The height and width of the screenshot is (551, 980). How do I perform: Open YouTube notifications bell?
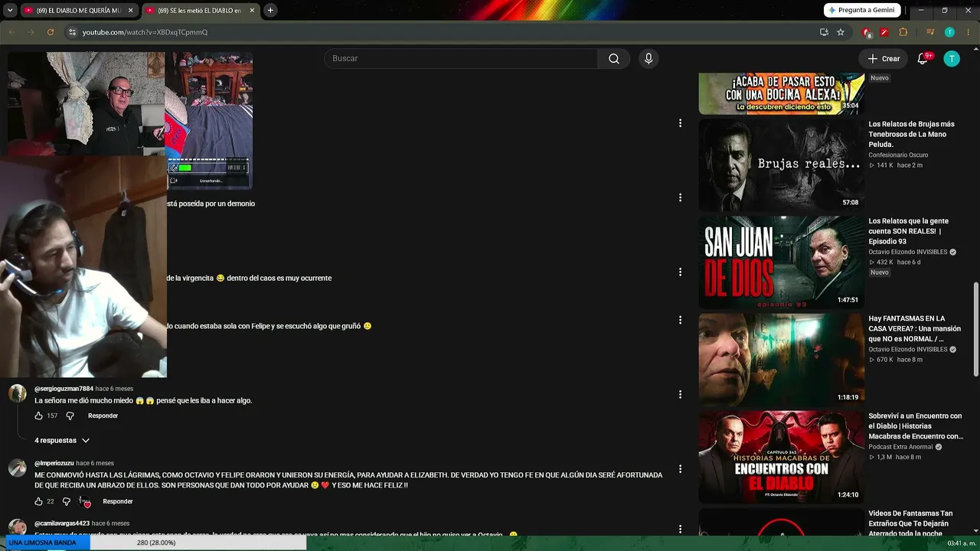click(x=923, y=59)
